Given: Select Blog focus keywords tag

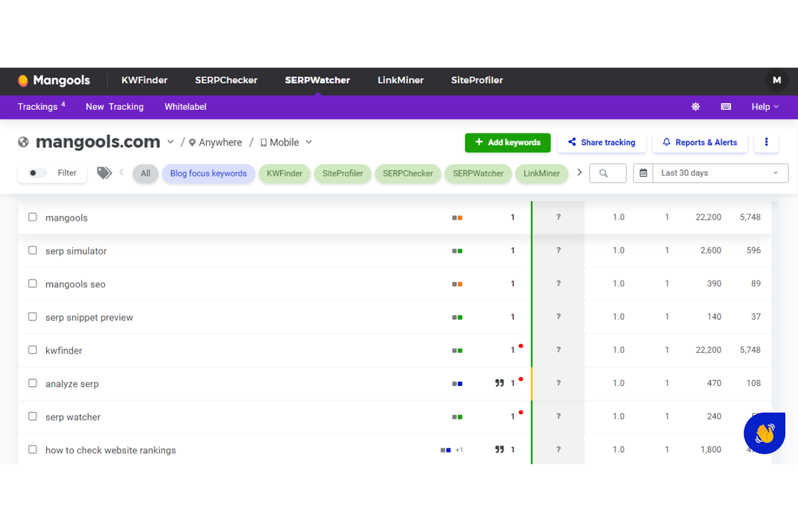Looking at the screenshot, I should coord(208,174).
